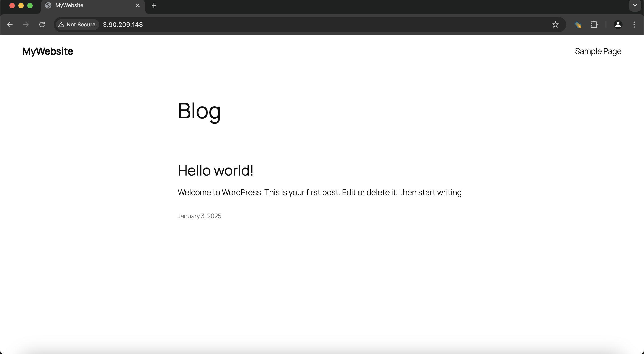Expand the tab search chevron
This screenshot has width=644, height=354.
(635, 6)
